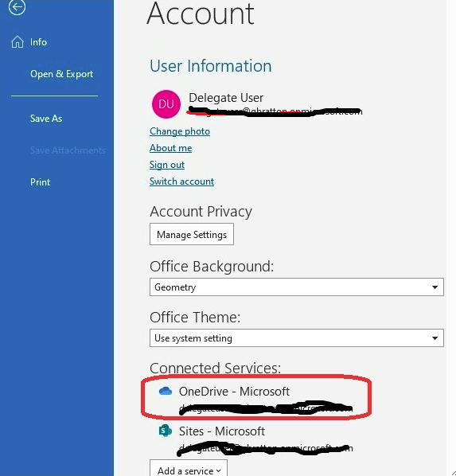
Task: Click the Switch account link
Action: [182, 181]
